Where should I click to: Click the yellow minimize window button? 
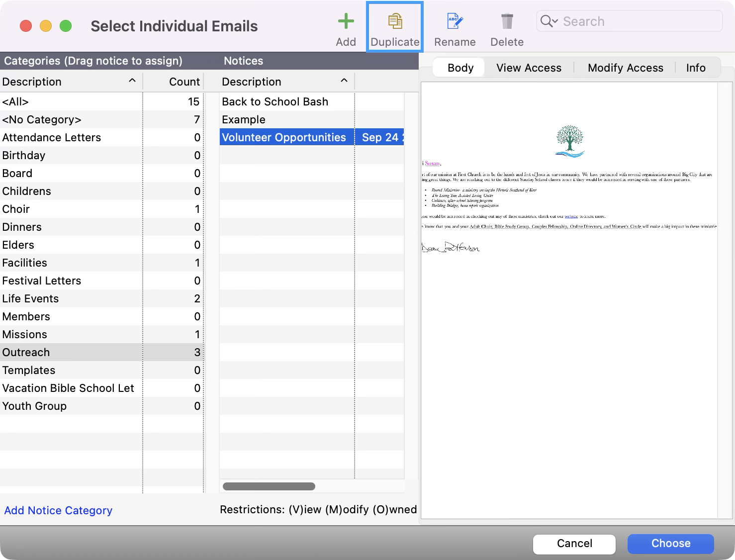tap(46, 26)
